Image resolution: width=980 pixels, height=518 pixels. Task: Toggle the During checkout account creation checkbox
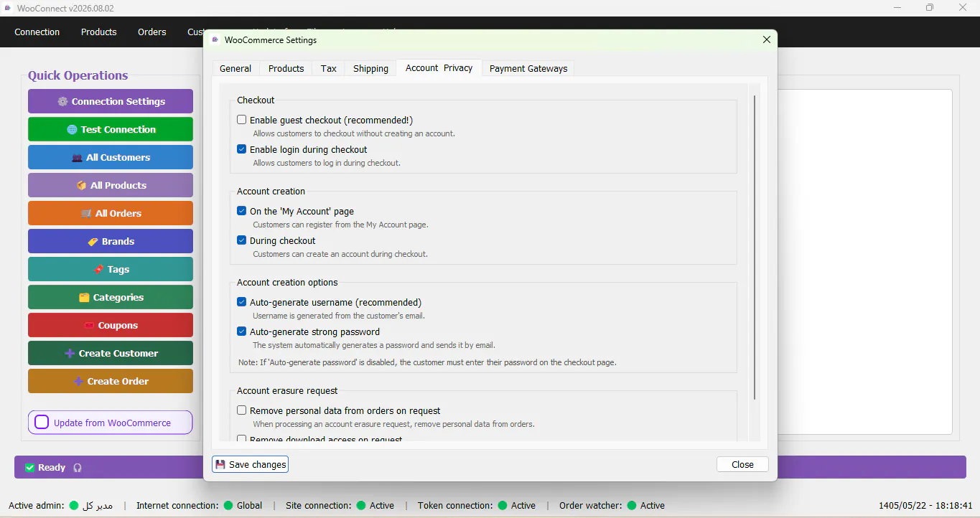coord(242,240)
